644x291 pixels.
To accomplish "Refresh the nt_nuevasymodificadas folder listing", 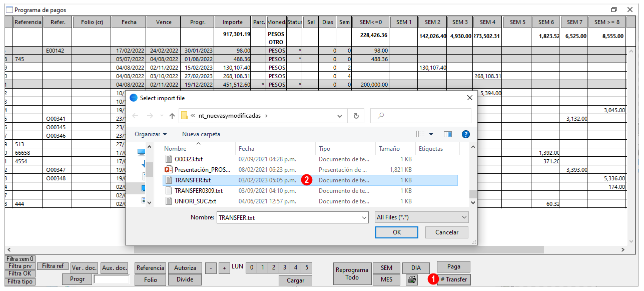I will 356,116.
